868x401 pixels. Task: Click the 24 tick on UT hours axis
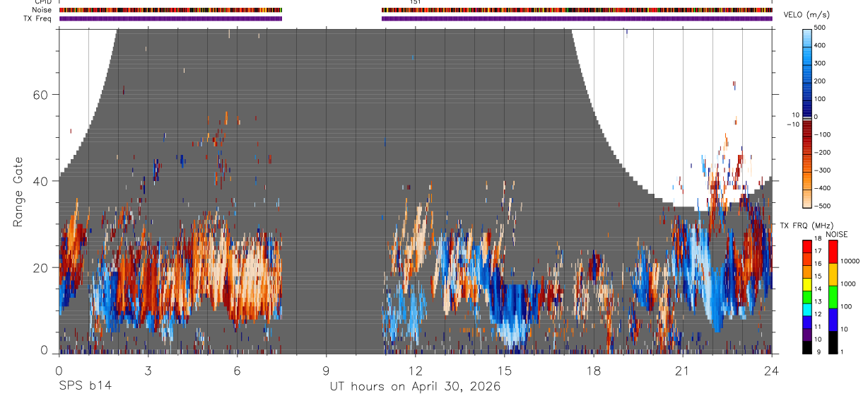pyautogui.click(x=771, y=370)
